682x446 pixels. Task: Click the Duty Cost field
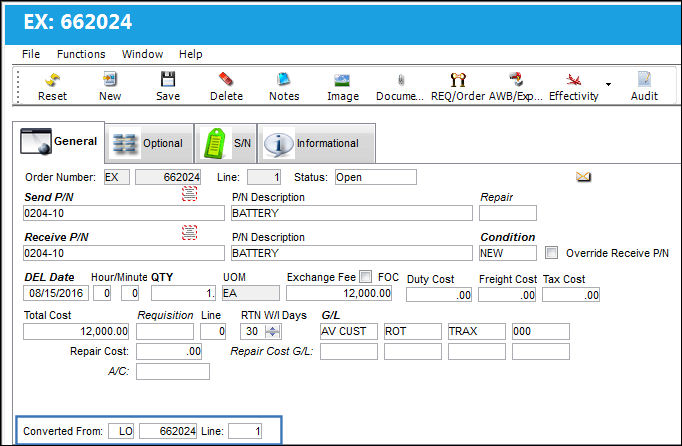(439, 295)
